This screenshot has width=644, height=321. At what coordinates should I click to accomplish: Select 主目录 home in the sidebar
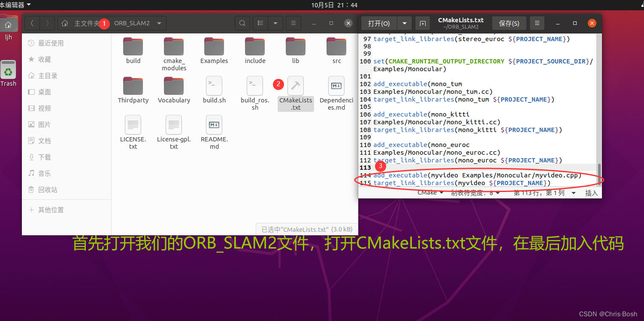point(67,75)
